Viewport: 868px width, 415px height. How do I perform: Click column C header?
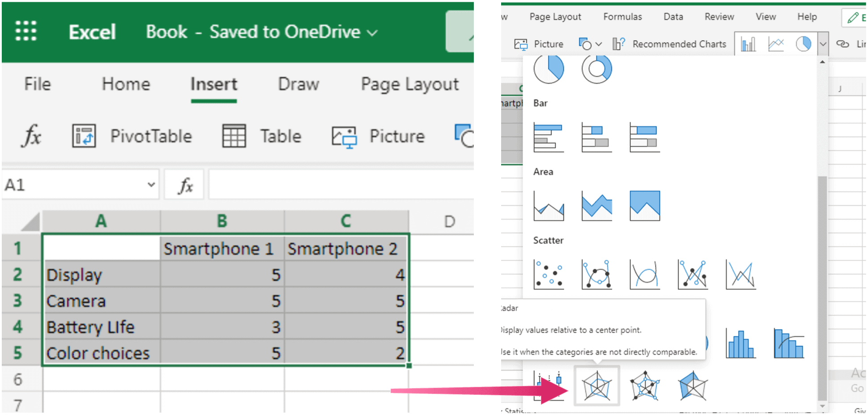click(x=345, y=221)
